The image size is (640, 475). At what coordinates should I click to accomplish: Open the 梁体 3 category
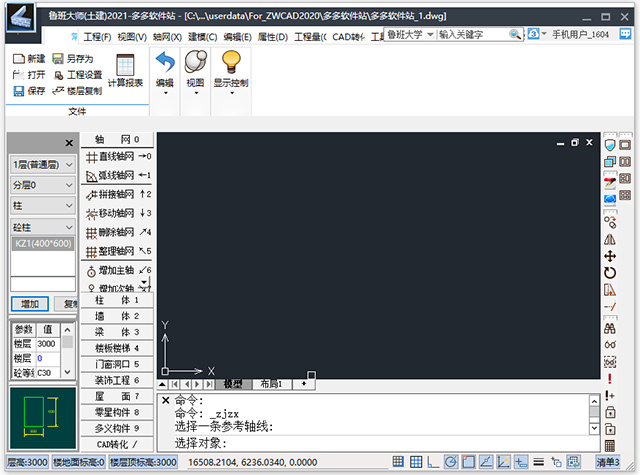pyautogui.click(x=117, y=332)
